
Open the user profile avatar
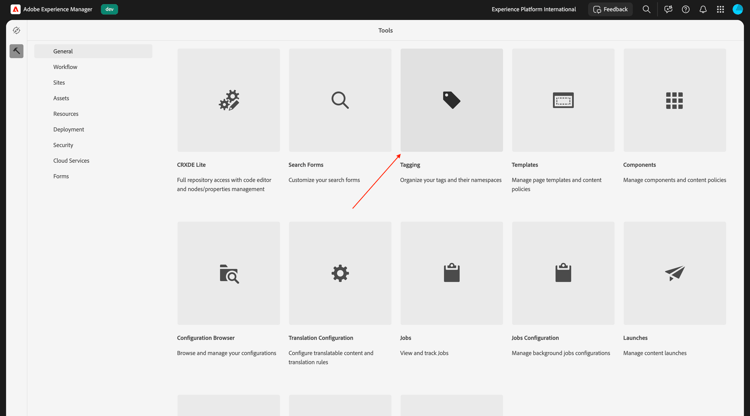738,9
